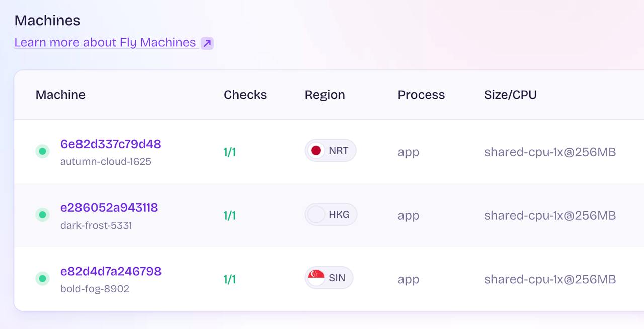
Task: Click 1/1 checks for bold-fog-8902
Action: [230, 279]
